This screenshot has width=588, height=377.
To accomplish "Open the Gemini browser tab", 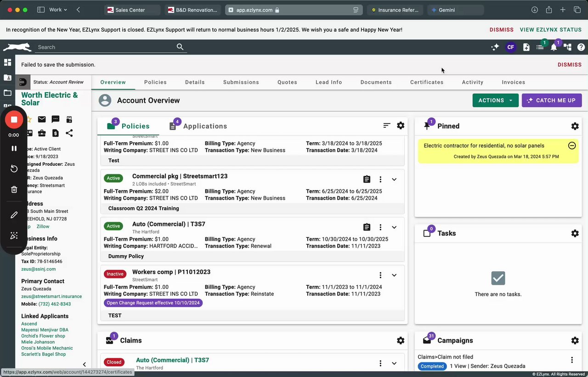I will 455,10.
